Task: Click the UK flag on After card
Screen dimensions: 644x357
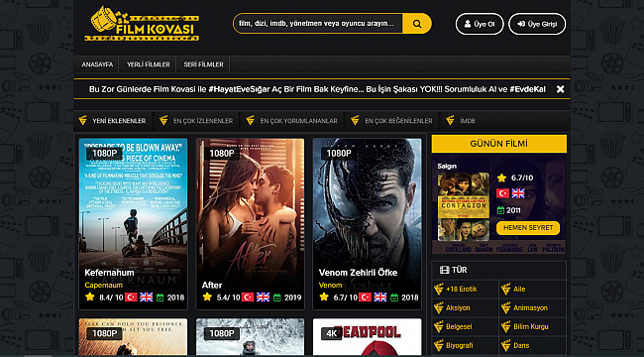Action: pos(263,297)
